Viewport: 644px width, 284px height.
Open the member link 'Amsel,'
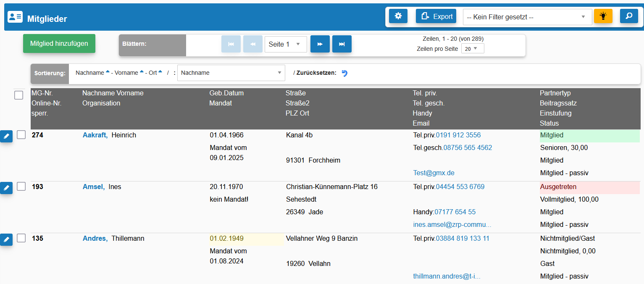click(94, 187)
